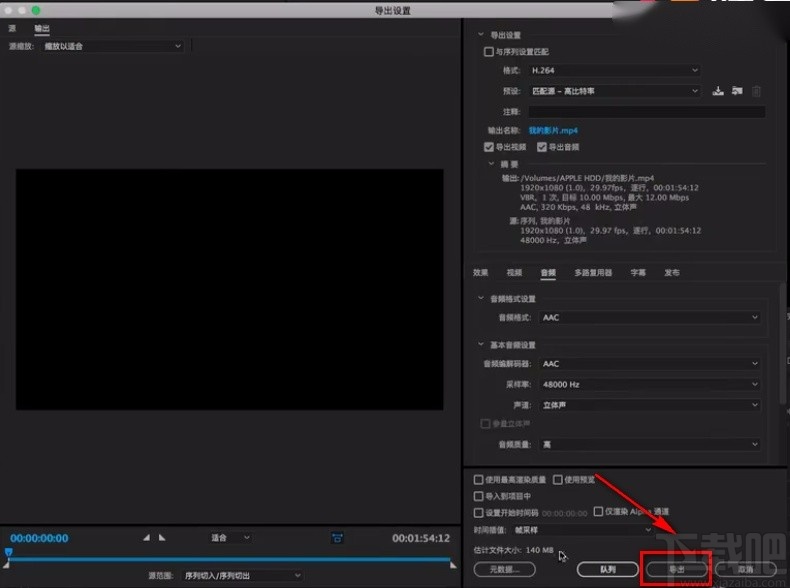
Task: Open the 时间插值 帧采样 dropdown
Action: click(582, 530)
